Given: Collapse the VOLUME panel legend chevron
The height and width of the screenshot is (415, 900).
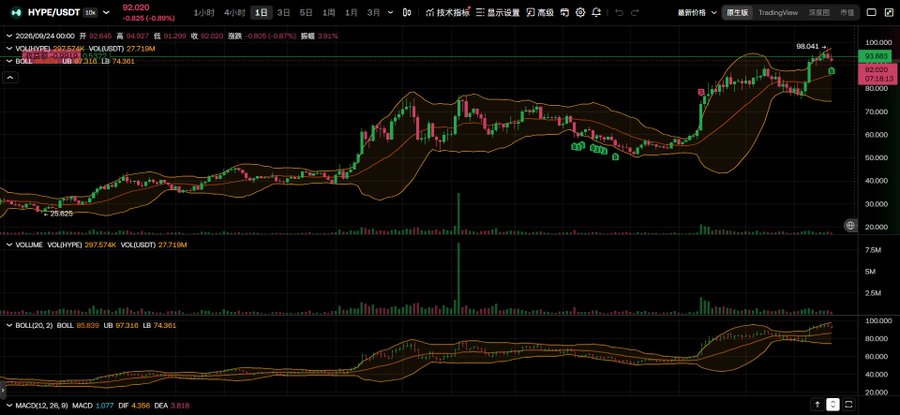Looking at the screenshot, I should click(9, 245).
